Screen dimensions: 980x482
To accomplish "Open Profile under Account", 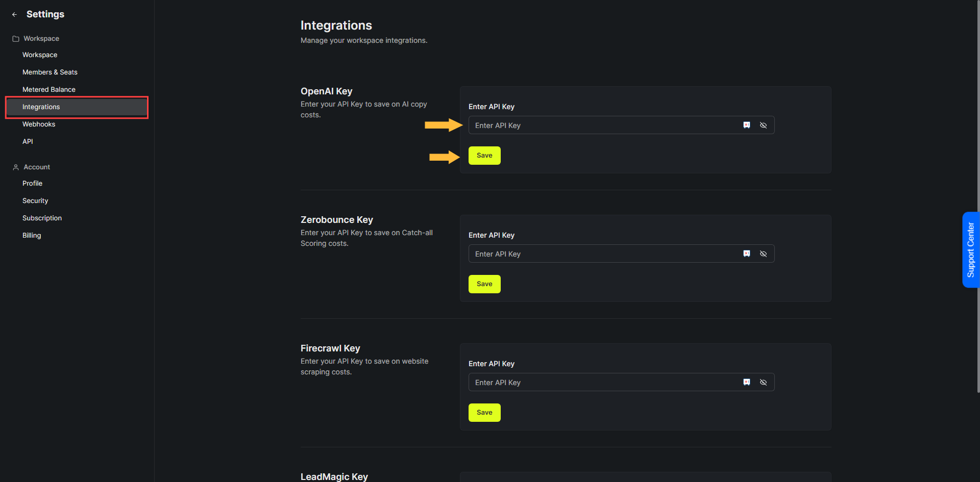I will (32, 184).
